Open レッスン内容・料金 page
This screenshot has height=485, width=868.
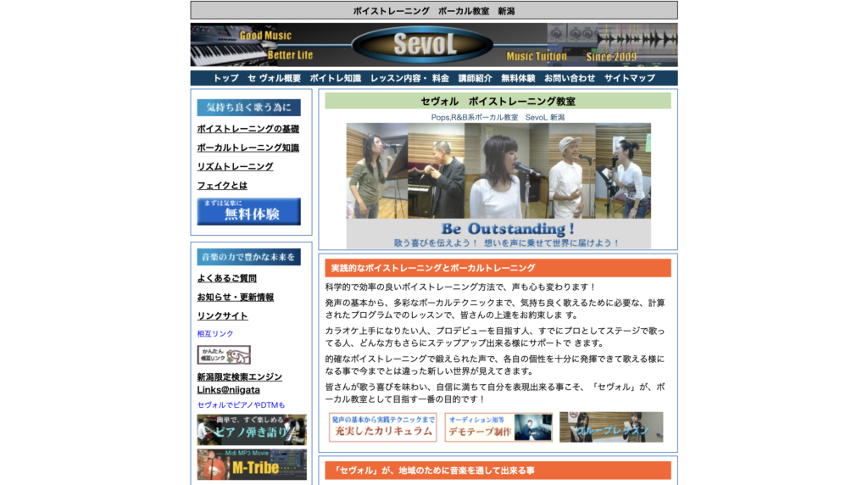click(x=409, y=78)
